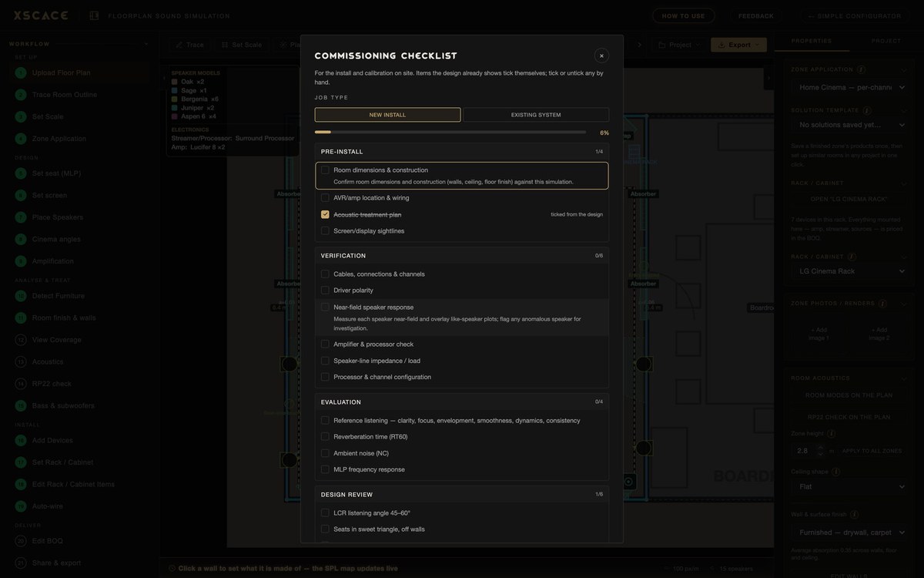
Task: Select the Set Scale toolbar tool
Action: click(x=241, y=45)
